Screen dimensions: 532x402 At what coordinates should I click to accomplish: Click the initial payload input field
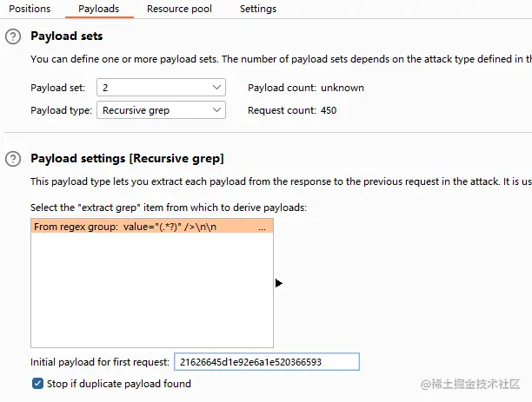[267, 362]
